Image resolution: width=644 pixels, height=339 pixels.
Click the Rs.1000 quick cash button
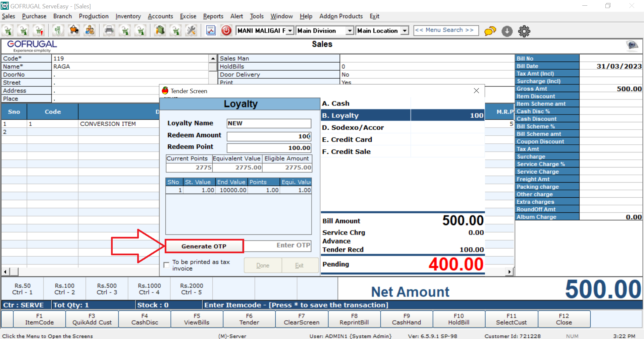pyautogui.click(x=149, y=289)
